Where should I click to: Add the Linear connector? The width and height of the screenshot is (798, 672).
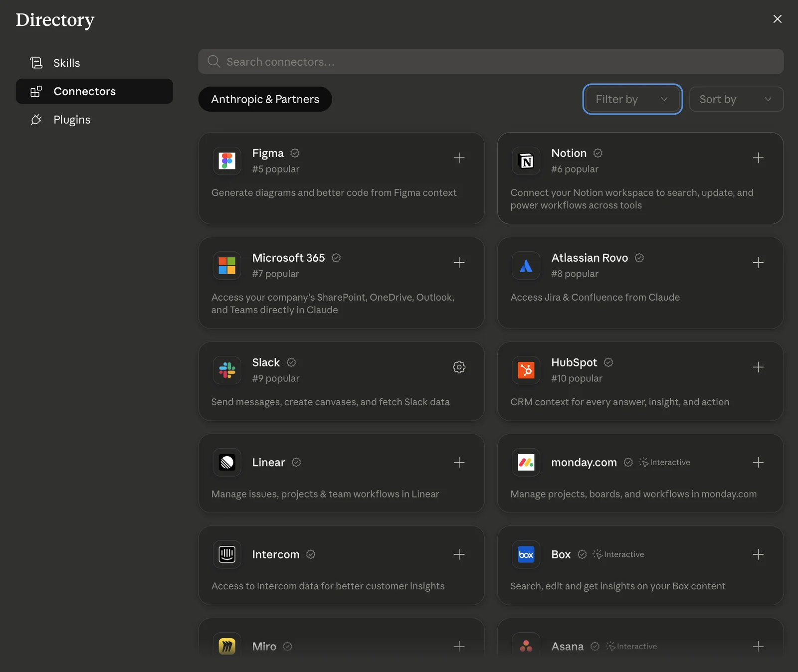click(x=459, y=462)
